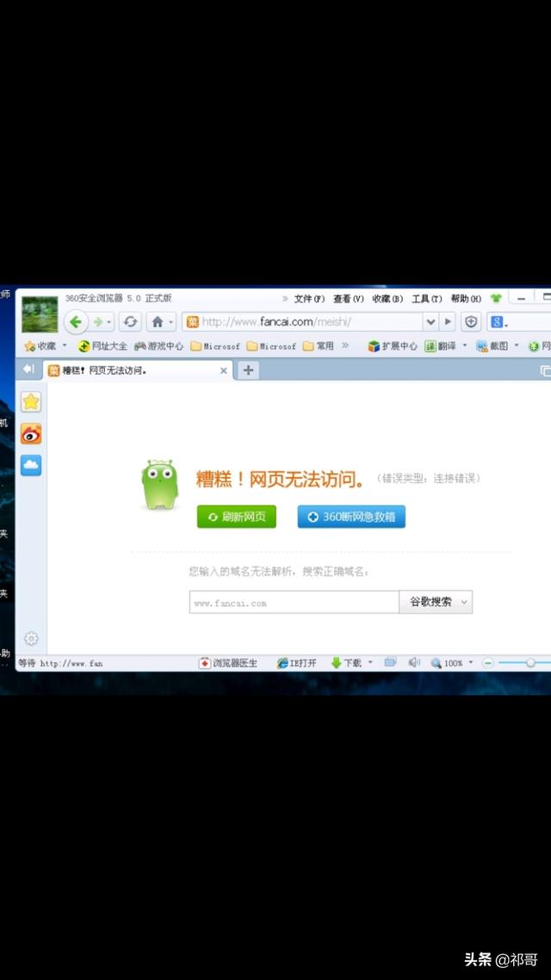Open the 查看(V) menu
The width and height of the screenshot is (551, 980).
(348, 299)
